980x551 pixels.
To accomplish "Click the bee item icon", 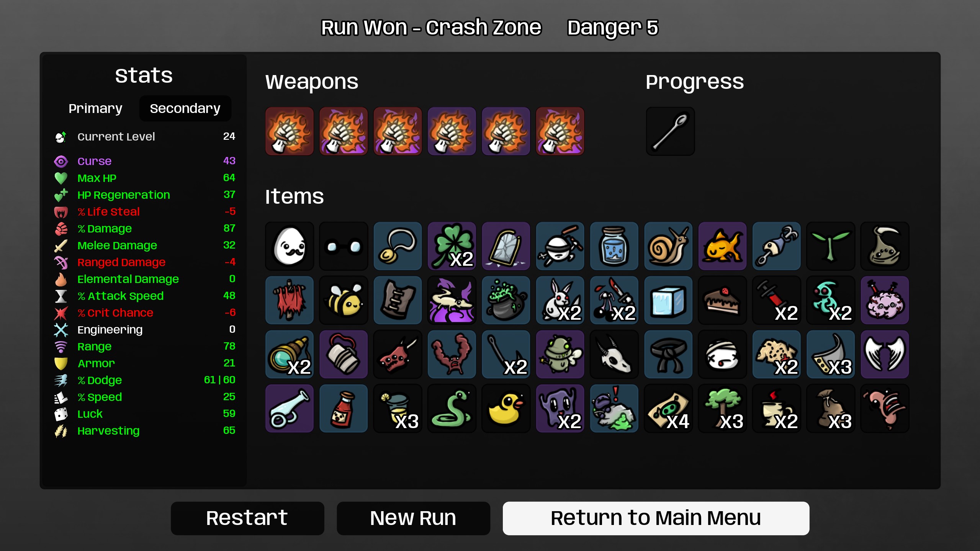I will click(x=344, y=300).
